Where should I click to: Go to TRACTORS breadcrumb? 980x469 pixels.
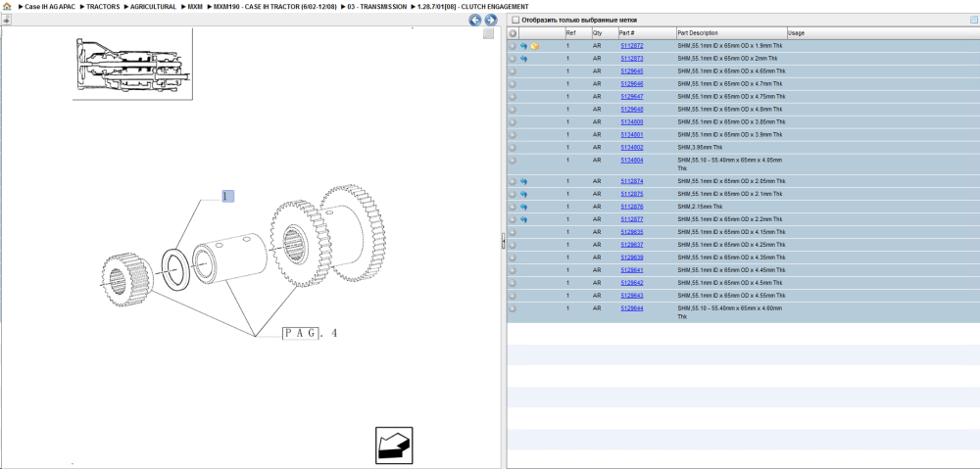pos(103,6)
